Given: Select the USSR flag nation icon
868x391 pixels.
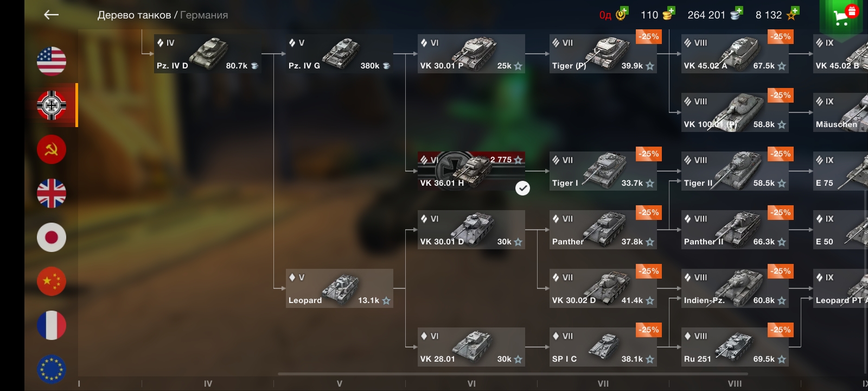Looking at the screenshot, I should [52, 149].
